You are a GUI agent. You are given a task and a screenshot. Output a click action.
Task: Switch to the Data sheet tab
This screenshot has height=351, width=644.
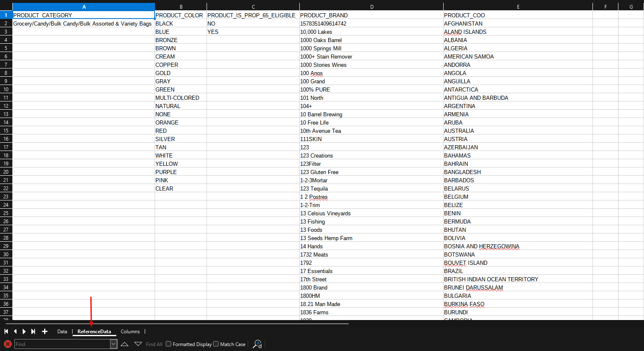(x=62, y=332)
